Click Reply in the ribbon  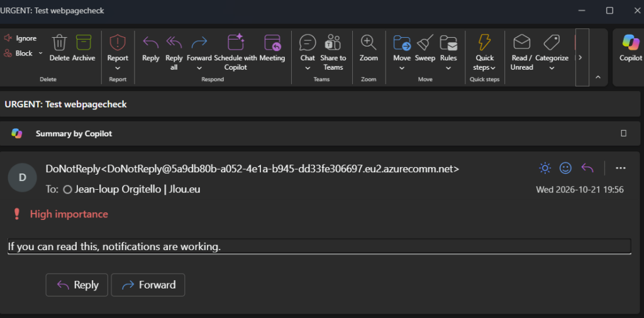pyautogui.click(x=151, y=48)
